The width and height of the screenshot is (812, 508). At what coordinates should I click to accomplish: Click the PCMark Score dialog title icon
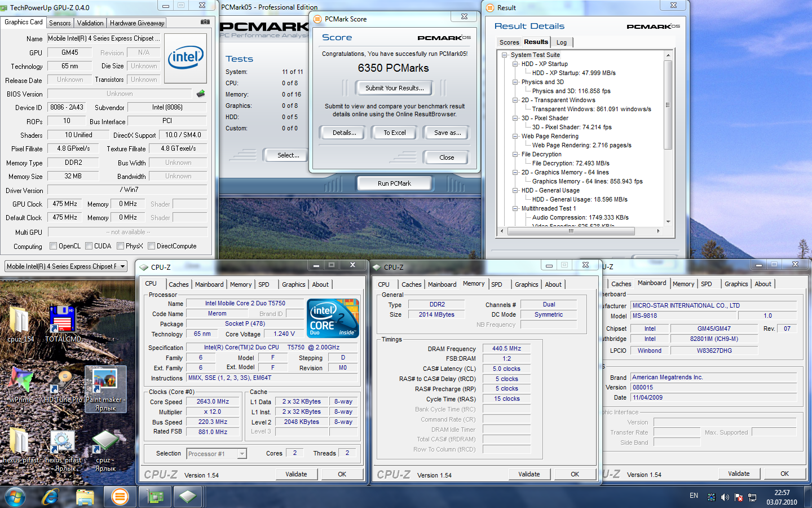click(318, 19)
